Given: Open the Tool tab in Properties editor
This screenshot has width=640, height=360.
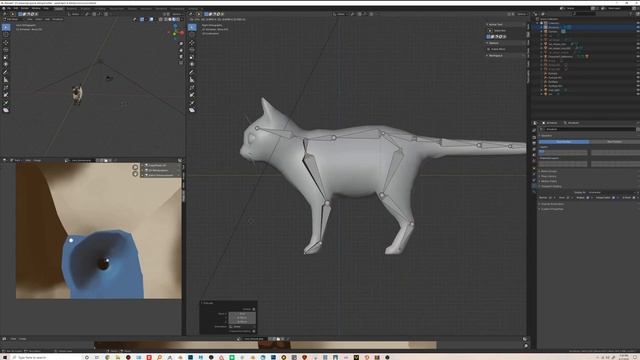Looking at the screenshot, I should pos(534,130).
